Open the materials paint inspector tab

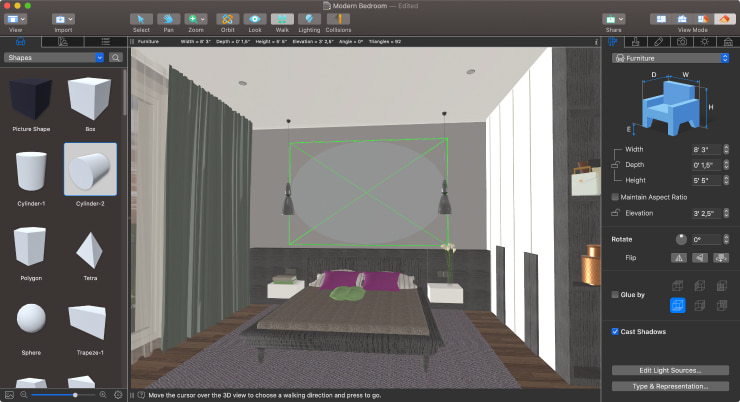click(x=636, y=42)
